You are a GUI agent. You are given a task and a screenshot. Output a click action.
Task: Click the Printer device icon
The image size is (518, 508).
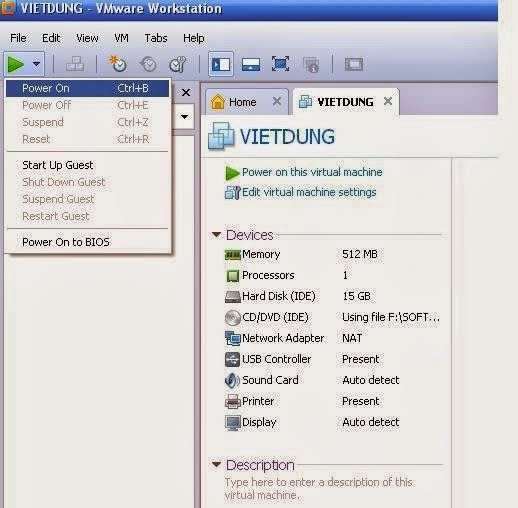(x=233, y=401)
